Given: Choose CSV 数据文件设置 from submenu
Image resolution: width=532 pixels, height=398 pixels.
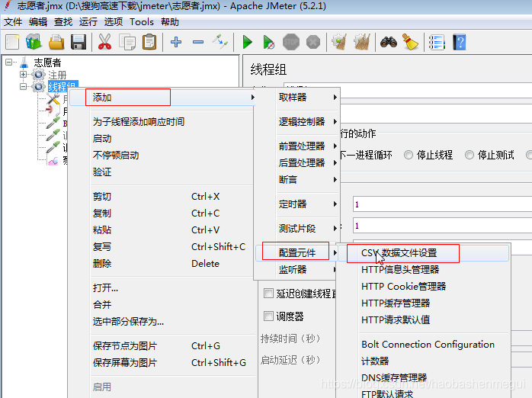Looking at the screenshot, I should coord(423,253).
